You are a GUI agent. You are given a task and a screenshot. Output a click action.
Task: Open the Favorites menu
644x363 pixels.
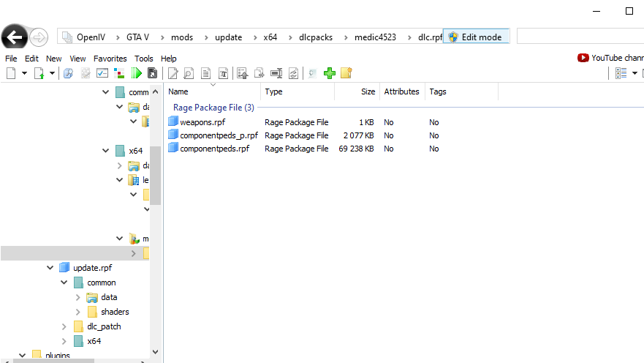point(110,59)
